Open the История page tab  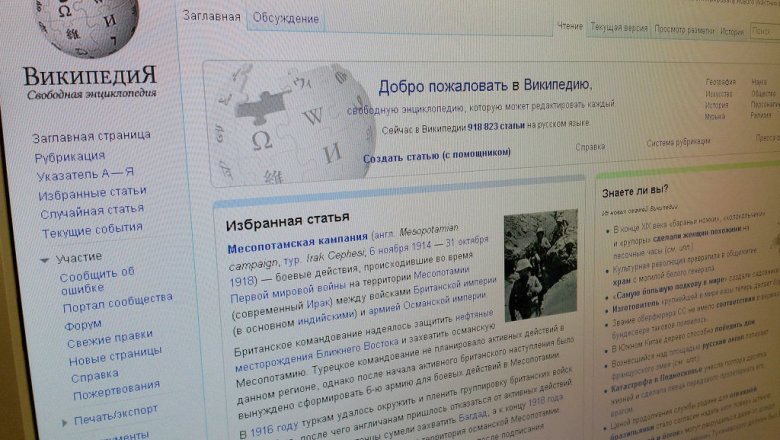732,31
